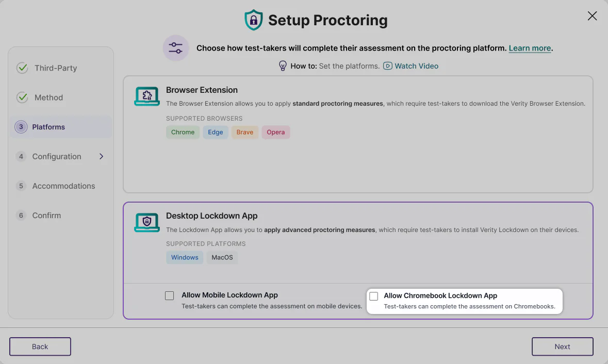Go back using the Back button

click(x=40, y=346)
